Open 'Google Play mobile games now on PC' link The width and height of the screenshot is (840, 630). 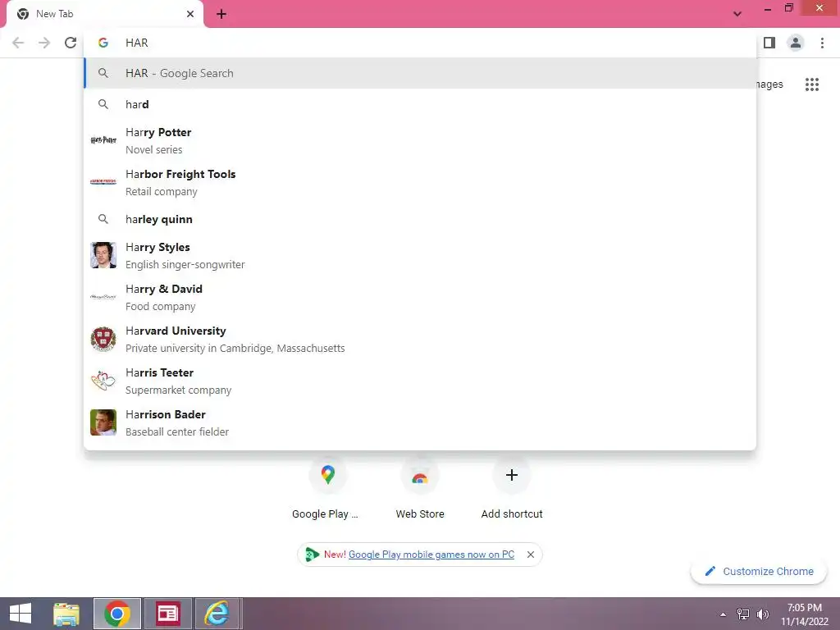coord(431,555)
